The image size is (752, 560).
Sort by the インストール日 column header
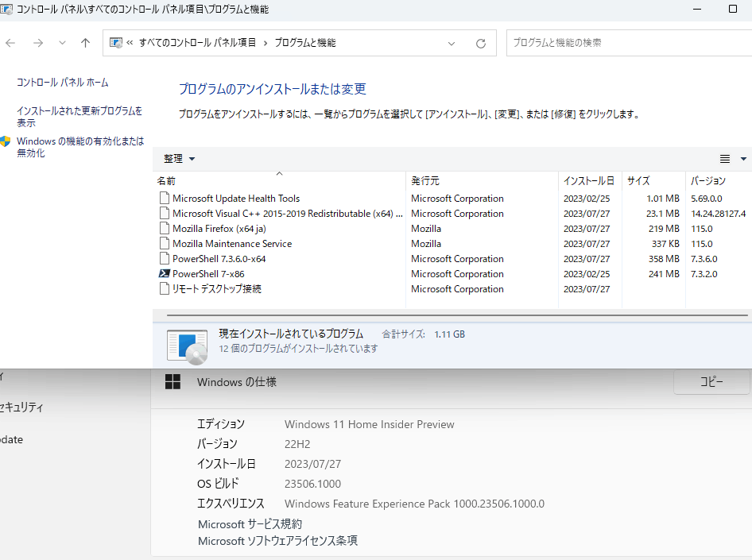[590, 180]
